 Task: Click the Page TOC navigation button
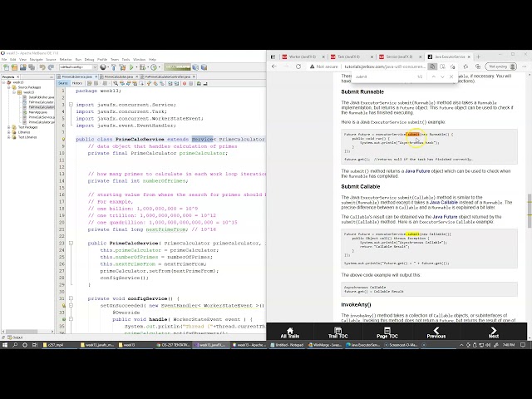(x=387, y=332)
